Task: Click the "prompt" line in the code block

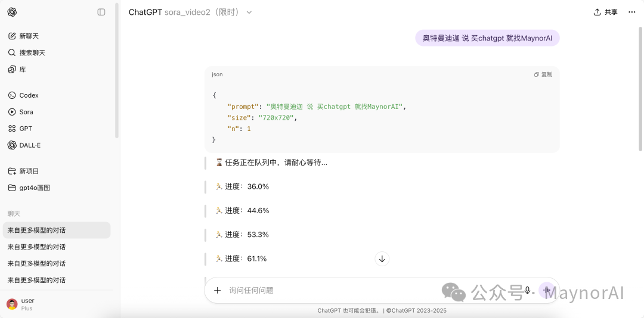Action: [x=317, y=107]
